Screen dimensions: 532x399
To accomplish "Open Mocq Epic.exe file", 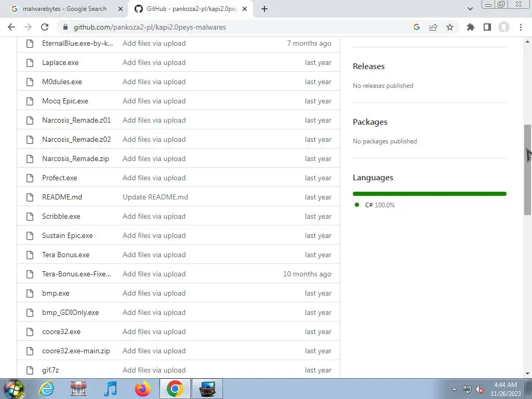I will [65, 101].
